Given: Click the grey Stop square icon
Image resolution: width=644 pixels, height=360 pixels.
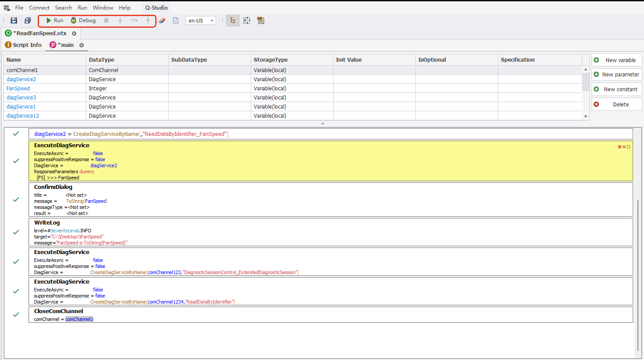Looking at the screenshot, I should point(106,20).
